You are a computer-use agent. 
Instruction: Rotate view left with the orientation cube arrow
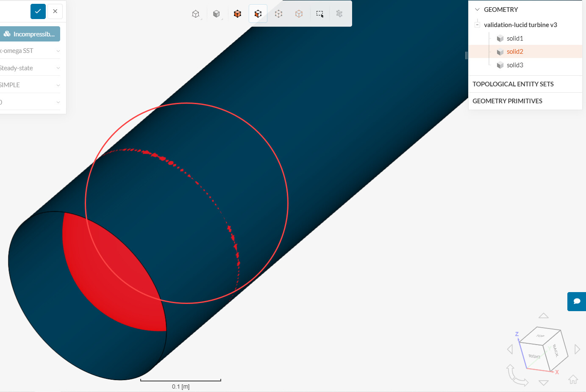(x=510, y=349)
